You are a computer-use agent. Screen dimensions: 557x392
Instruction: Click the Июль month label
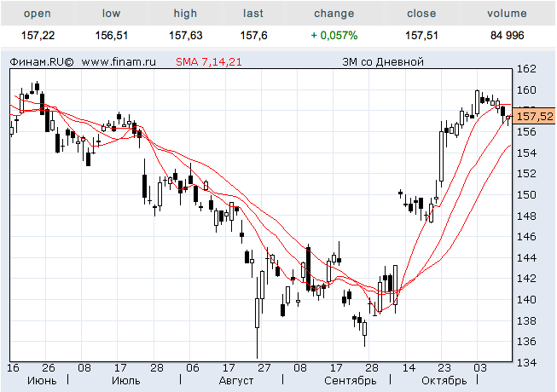coord(125,381)
